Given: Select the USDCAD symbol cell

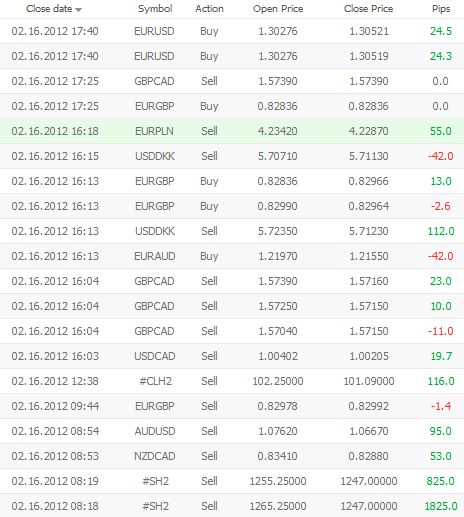Looking at the screenshot, I should [x=155, y=356].
